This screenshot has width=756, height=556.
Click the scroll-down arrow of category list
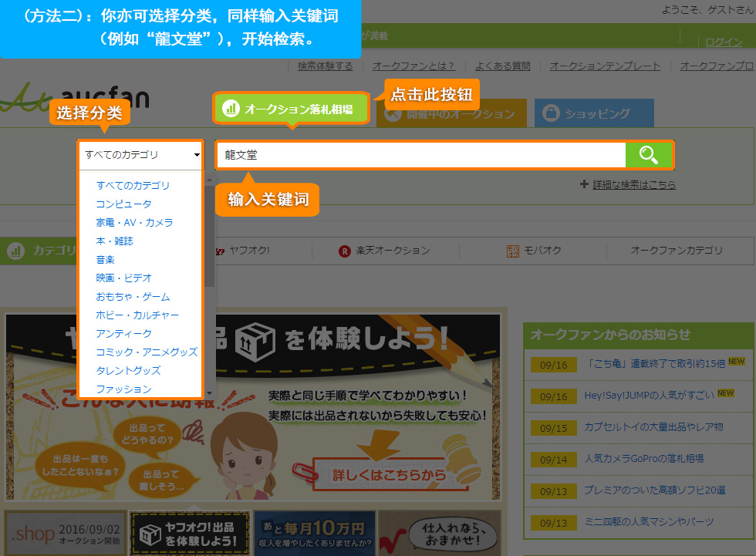209,393
